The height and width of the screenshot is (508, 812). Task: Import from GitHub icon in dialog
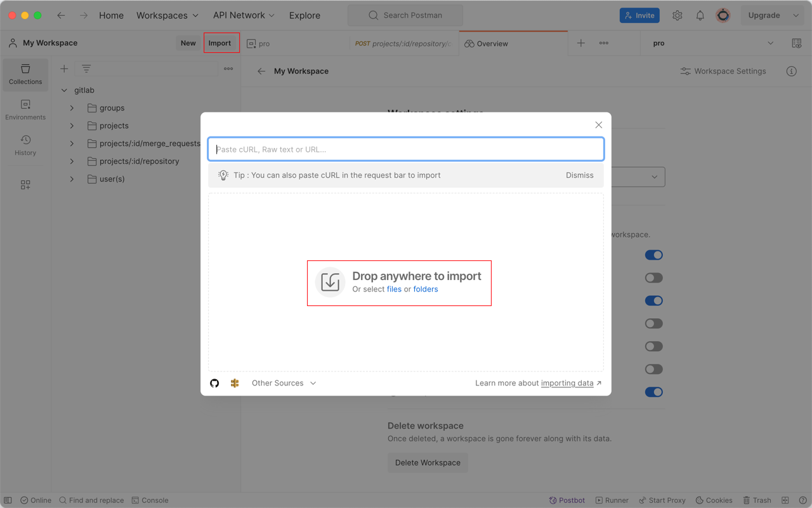point(214,383)
